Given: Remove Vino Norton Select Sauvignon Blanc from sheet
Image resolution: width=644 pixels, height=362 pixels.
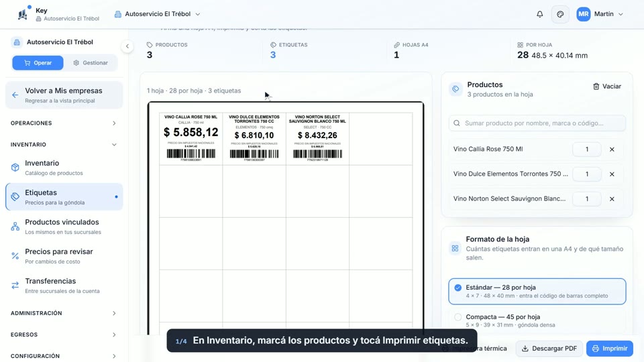Looking at the screenshot, I should point(612,198).
